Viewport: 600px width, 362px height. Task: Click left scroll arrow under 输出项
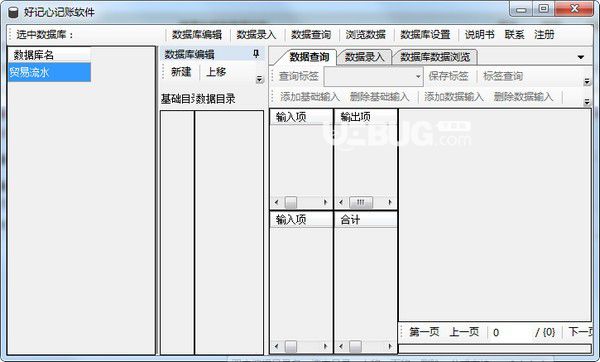tap(341, 202)
